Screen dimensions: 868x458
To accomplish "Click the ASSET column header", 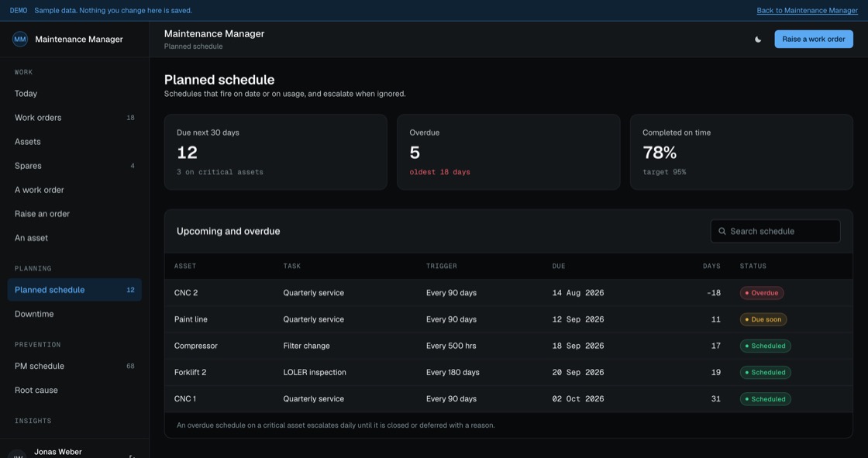I will coord(185,267).
